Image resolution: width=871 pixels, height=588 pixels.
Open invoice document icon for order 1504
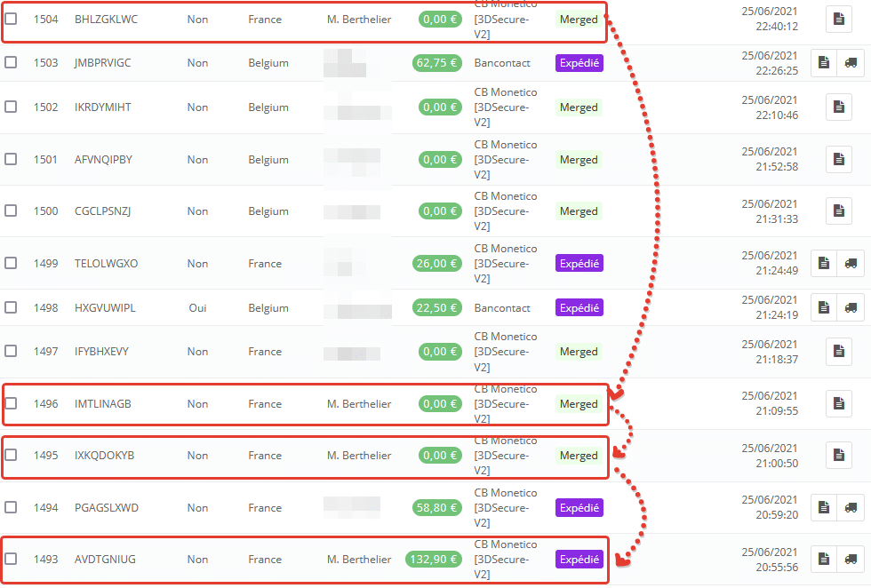click(839, 20)
